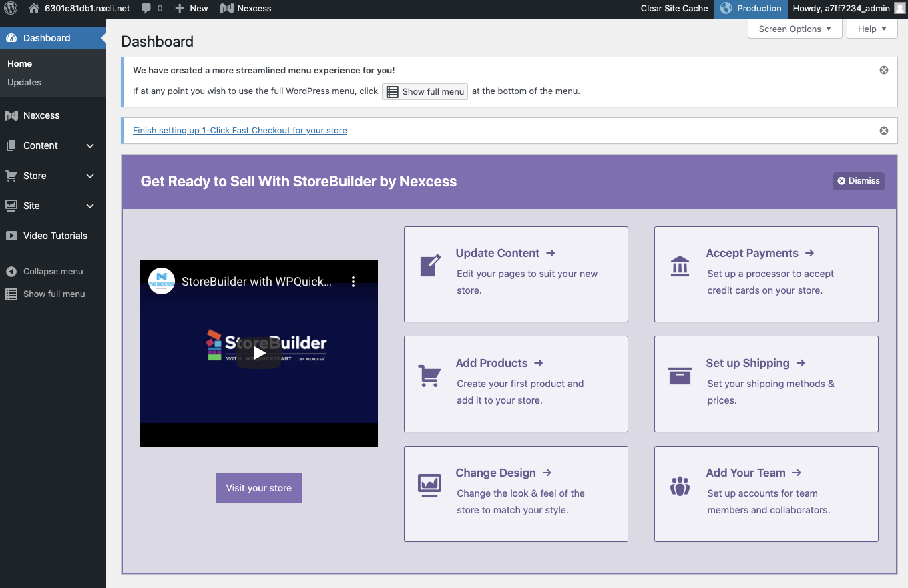Expand the Store submenu chevron
908x588 pixels.
90,176
